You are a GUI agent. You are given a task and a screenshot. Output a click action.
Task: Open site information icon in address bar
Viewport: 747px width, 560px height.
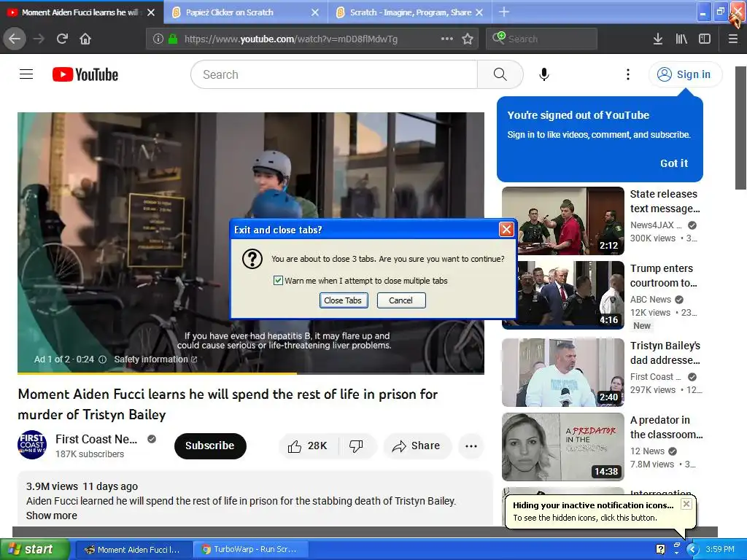click(158, 39)
